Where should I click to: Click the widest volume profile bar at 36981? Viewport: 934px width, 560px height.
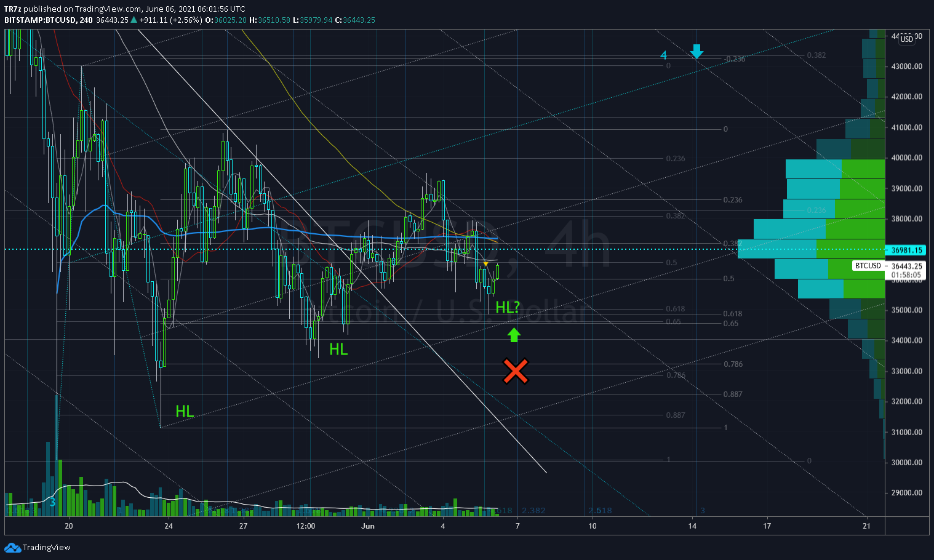point(811,249)
